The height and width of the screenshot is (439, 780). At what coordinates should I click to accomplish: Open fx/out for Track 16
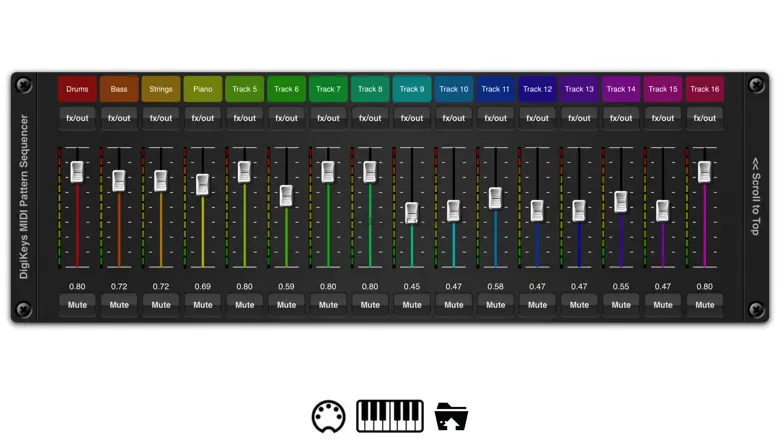tap(704, 118)
